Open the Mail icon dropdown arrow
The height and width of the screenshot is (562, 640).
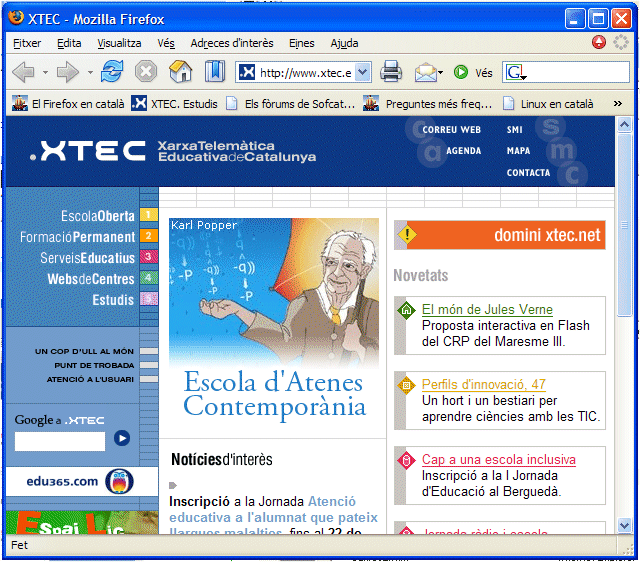point(440,73)
